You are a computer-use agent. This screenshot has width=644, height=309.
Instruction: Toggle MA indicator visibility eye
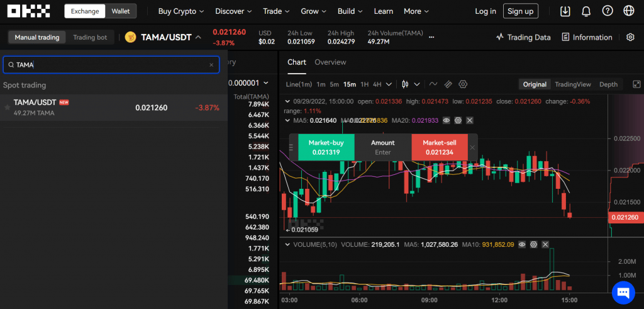click(x=447, y=120)
